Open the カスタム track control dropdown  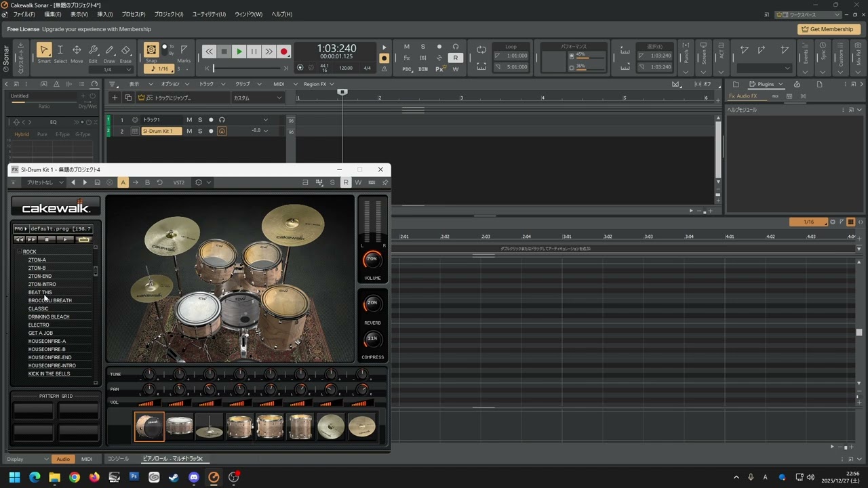click(258, 98)
